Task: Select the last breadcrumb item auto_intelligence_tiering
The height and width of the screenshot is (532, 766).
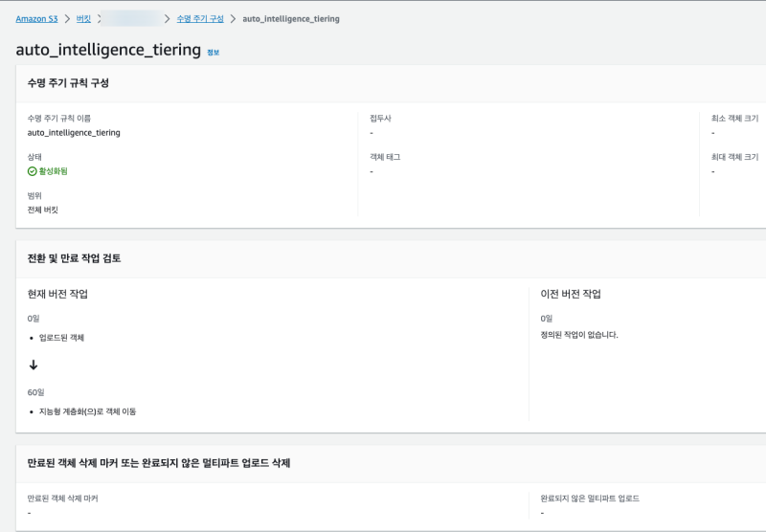Action: [x=291, y=18]
